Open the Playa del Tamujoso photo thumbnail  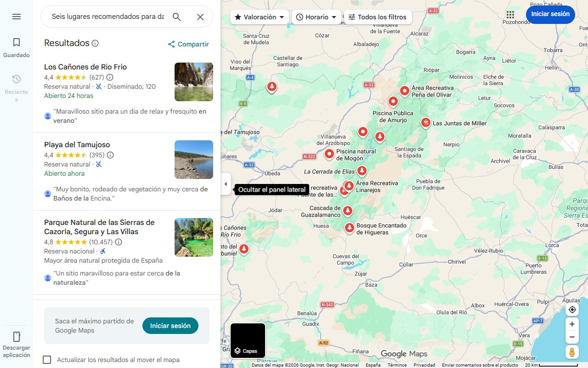[193, 160]
